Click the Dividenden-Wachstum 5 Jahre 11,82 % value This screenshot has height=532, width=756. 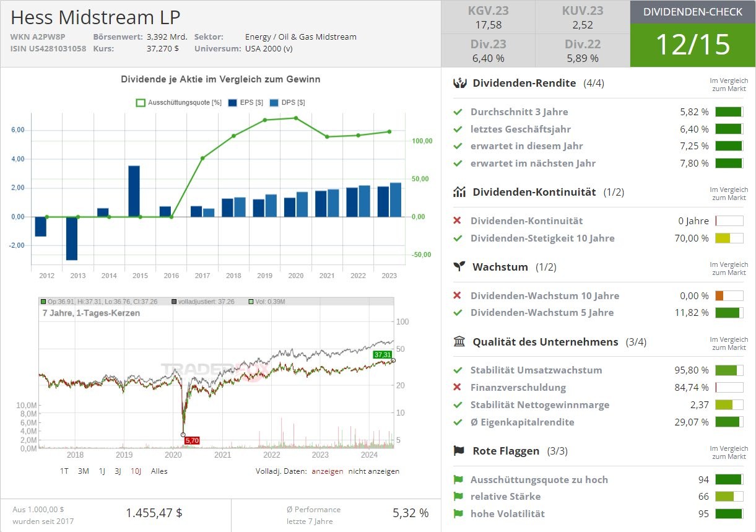[x=692, y=313]
